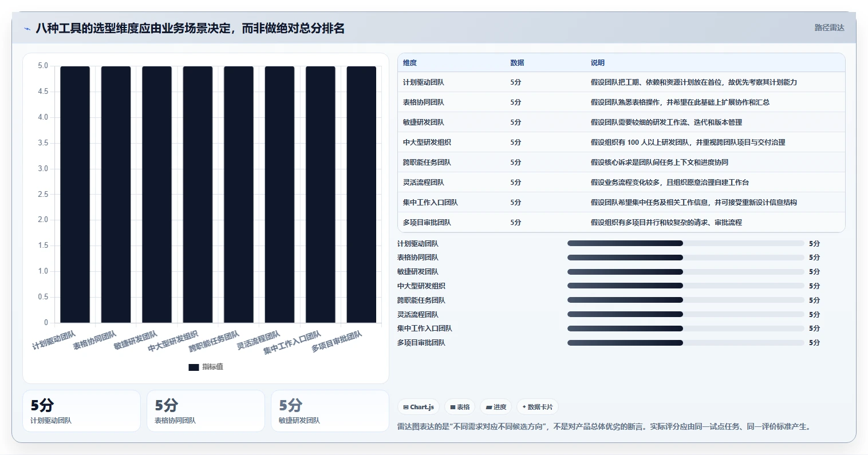Click the 表格协同团队 progress bar

[x=686, y=258]
